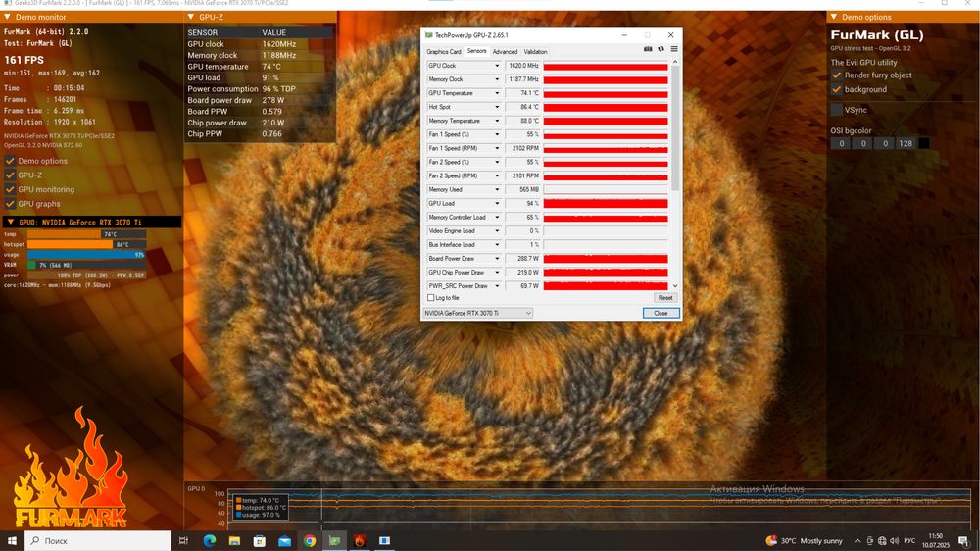Collapse the Demo monitor panel
980x551 pixels.
(x=8, y=17)
